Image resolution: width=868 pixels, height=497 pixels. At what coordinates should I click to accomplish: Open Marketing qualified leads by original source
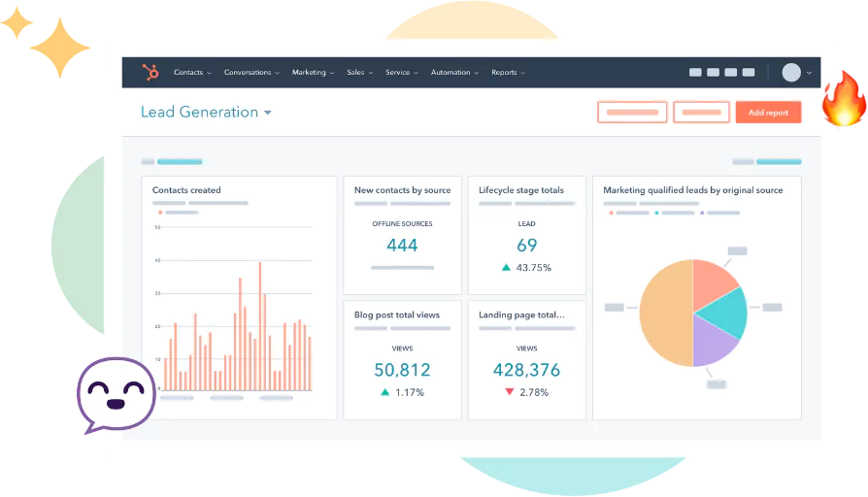pos(693,190)
